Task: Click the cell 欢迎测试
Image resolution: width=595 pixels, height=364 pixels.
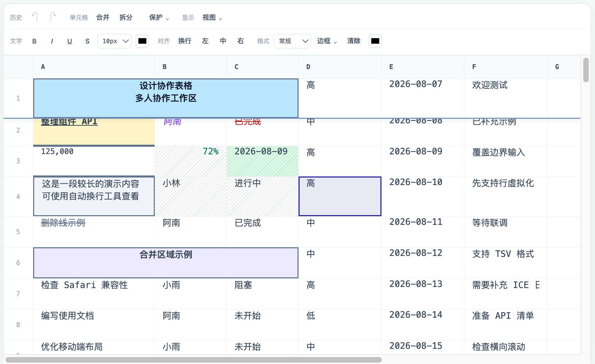Action: tap(506, 98)
